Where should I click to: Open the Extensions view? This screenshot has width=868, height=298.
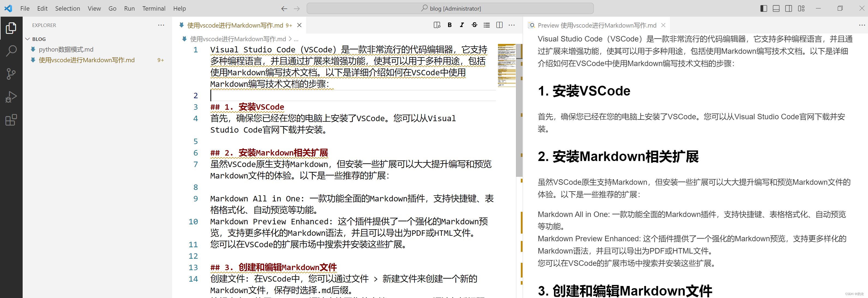[11, 120]
